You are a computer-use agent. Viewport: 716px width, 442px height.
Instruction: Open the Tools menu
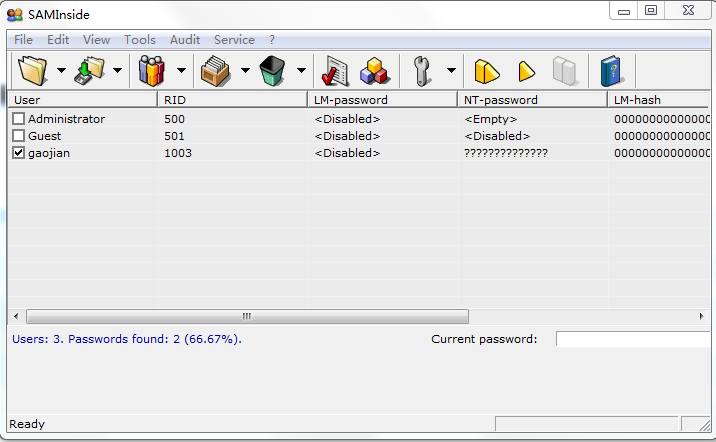click(x=140, y=40)
